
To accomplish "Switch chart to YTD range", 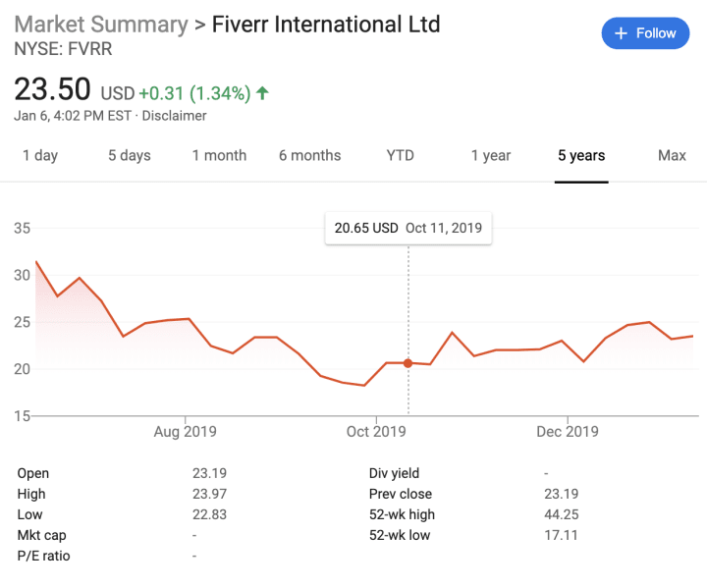I will 400,155.
